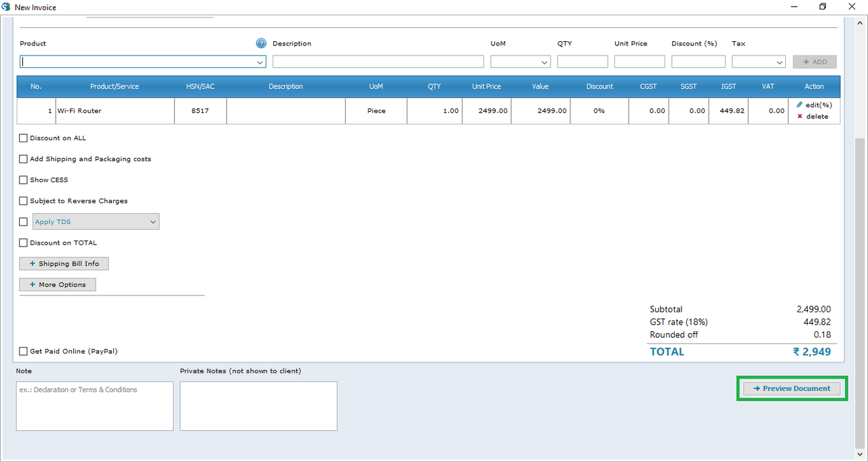The image size is (868, 462).
Task: Click the HSN code 8517 cell
Action: point(200,111)
